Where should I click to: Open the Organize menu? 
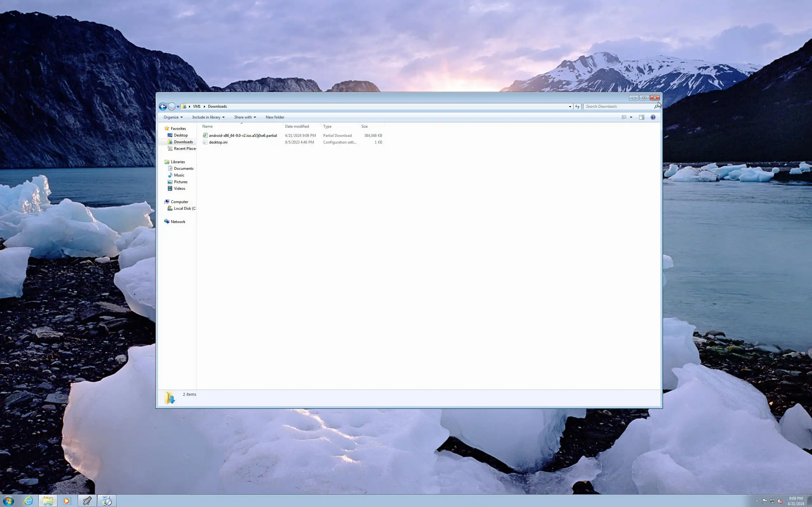(x=173, y=117)
